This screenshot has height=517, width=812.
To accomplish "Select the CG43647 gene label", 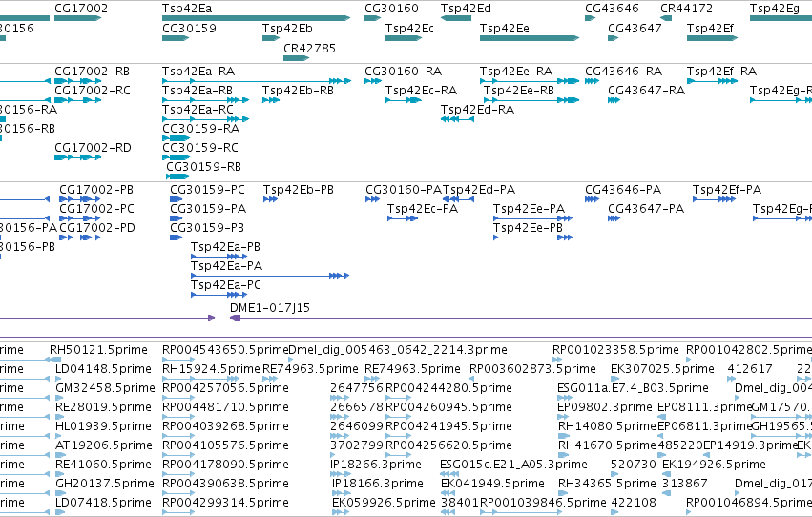I will (635, 28).
